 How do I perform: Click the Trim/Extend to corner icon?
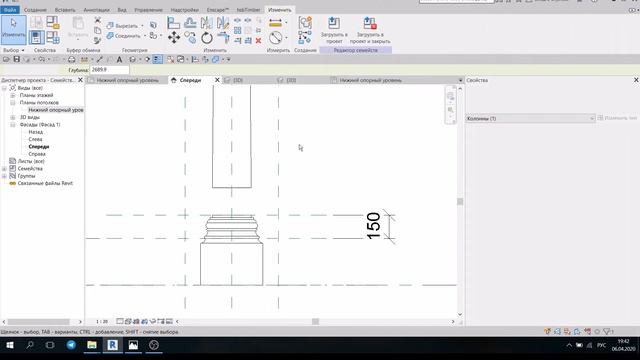pos(223,38)
